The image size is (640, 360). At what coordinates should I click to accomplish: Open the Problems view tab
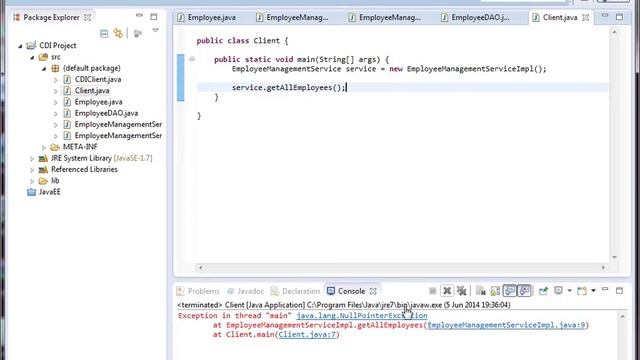tap(198, 291)
